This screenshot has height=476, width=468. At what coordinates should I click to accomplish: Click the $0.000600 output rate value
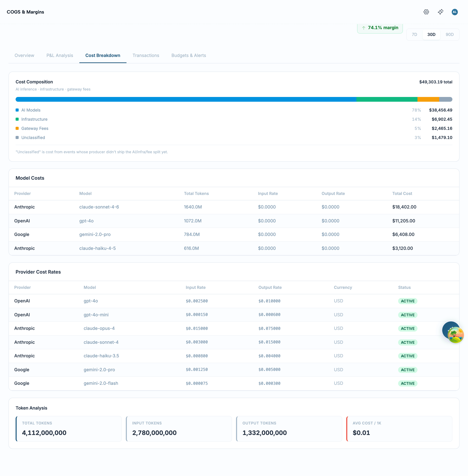pos(269,315)
